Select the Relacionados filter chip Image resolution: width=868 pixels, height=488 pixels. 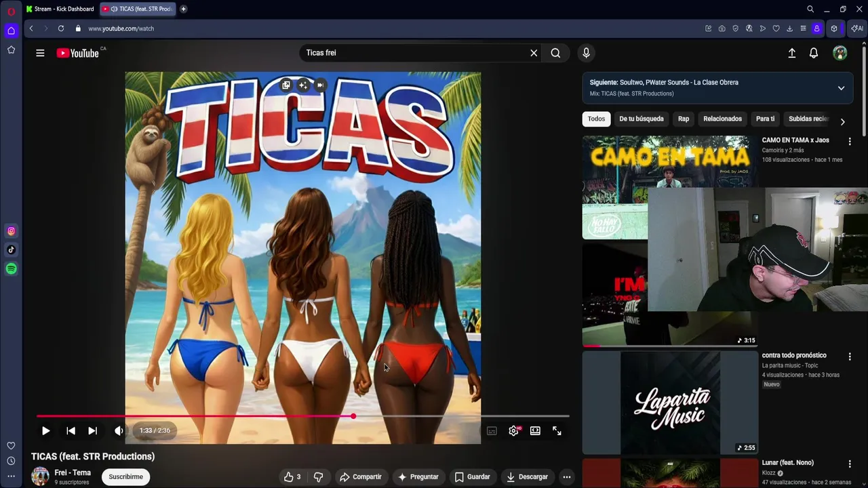(722, 119)
